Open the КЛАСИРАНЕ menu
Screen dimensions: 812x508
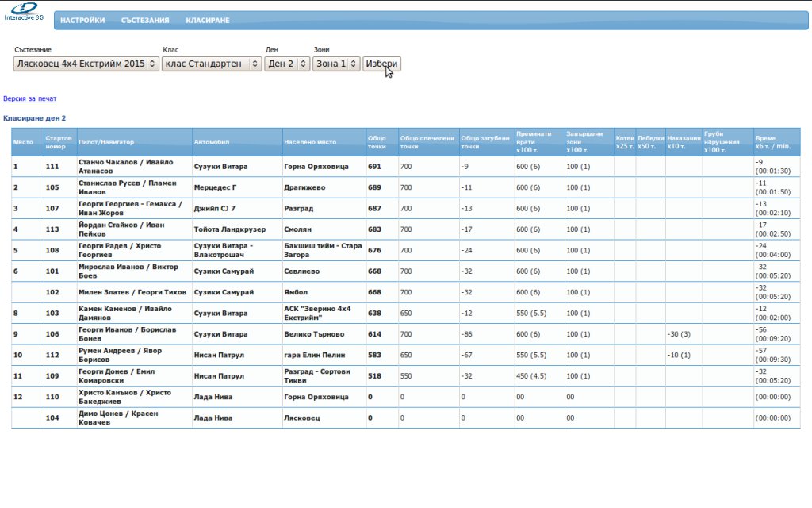click(x=208, y=21)
